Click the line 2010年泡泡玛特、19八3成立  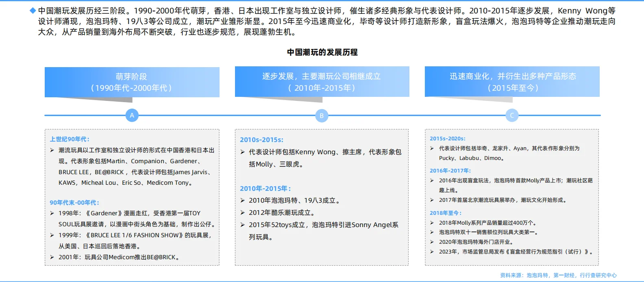tap(294, 200)
